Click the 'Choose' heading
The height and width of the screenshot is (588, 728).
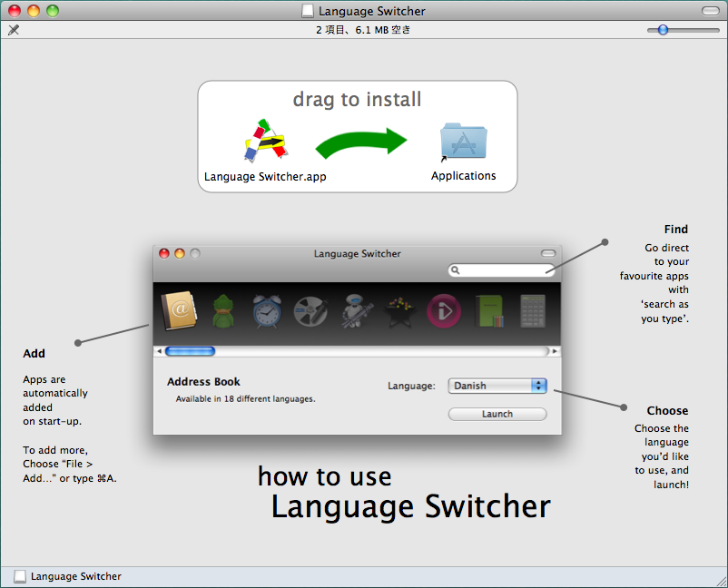pyautogui.click(x=668, y=411)
